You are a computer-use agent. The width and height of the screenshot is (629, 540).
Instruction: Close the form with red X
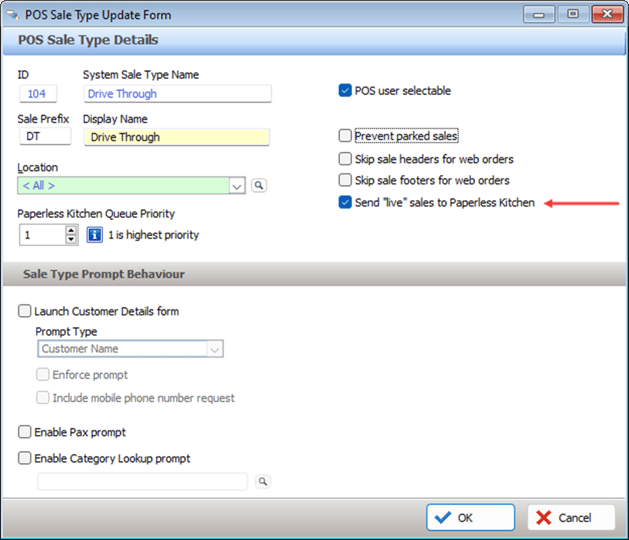coord(607,14)
